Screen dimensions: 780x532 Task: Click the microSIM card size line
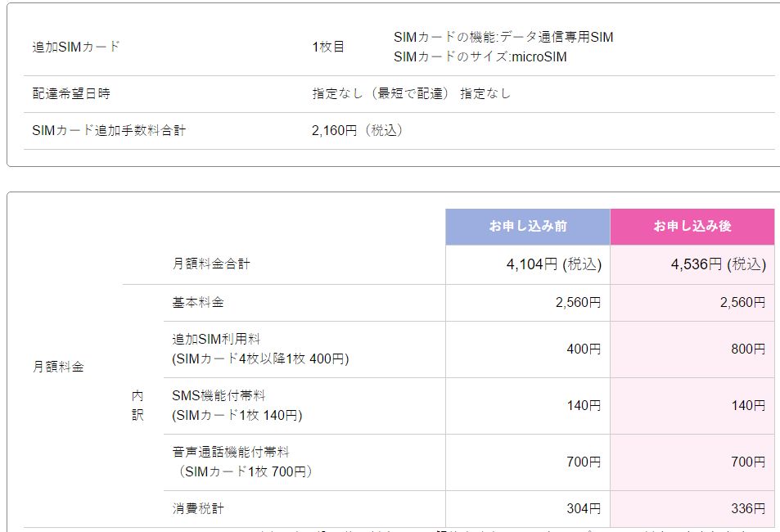[480, 57]
